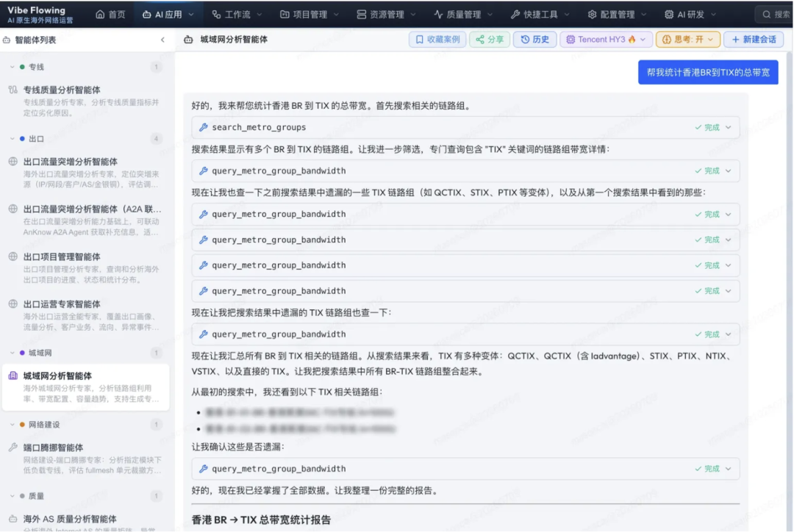The width and height of the screenshot is (794, 532).
Task: Click the 专线质量分析智能体 icon
Action: click(x=13, y=90)
